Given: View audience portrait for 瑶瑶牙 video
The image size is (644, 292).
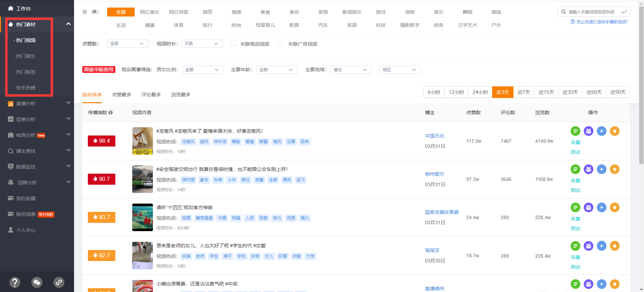Looking at the screenshot, I should [x=589, y=246].
